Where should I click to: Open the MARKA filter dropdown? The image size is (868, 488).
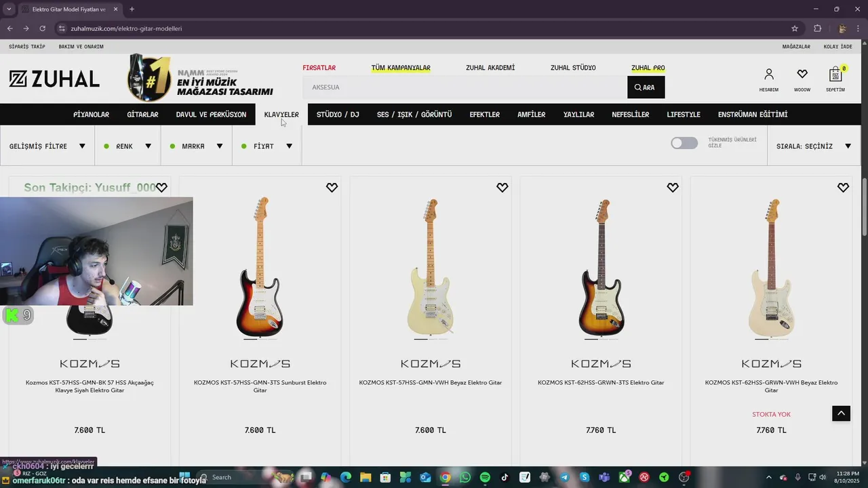click(196, 146)
